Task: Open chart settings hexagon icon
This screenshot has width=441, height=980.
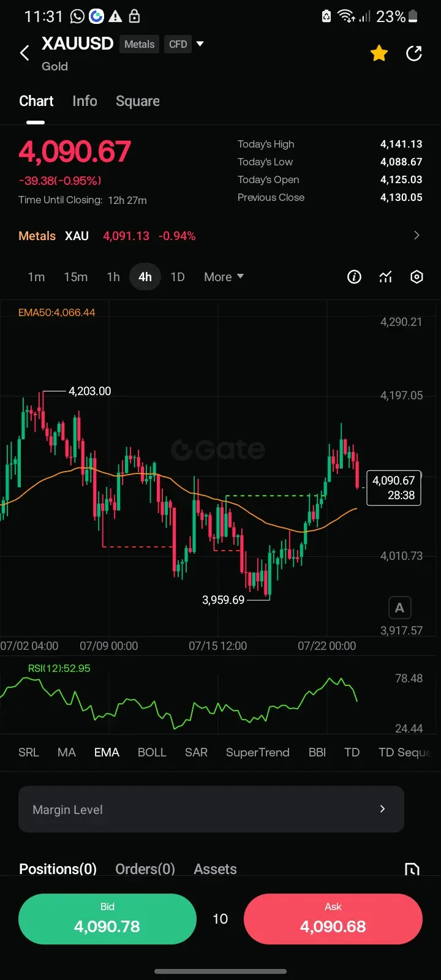Action: 417,277
